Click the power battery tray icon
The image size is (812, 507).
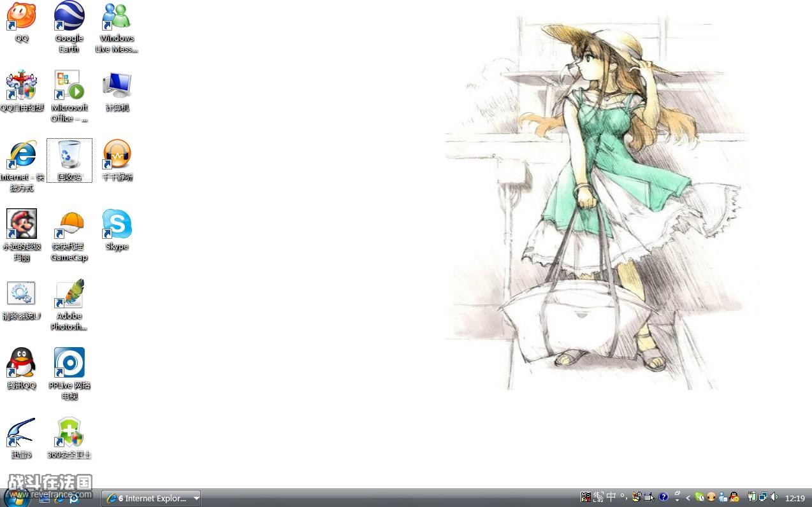coord(751,497)
